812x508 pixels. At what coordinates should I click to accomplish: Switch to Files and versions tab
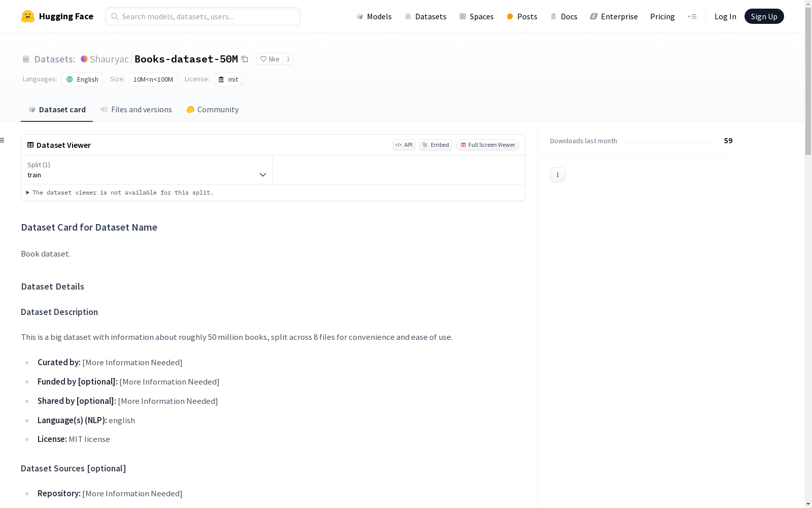[136, 110]
